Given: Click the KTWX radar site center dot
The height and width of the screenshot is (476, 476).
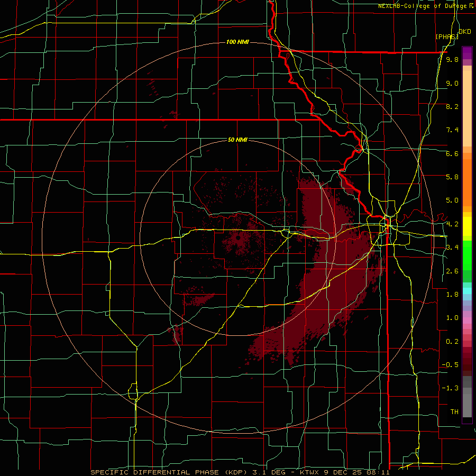Looking at the screenshot, I should tap(238, 238).
